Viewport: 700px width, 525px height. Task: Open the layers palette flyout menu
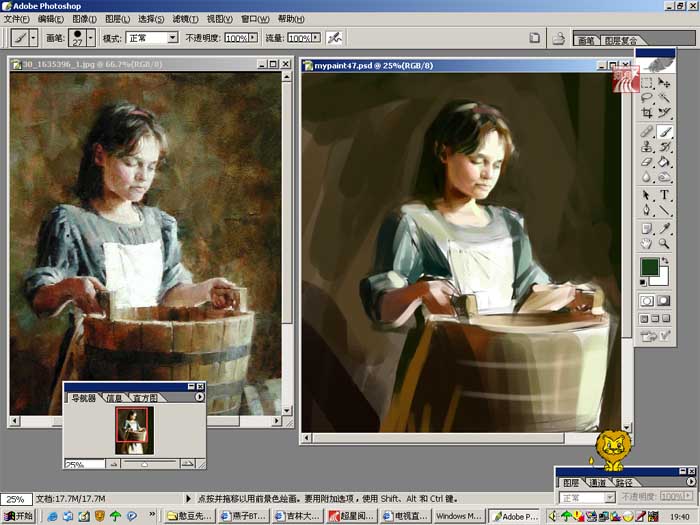click(691, 482)
